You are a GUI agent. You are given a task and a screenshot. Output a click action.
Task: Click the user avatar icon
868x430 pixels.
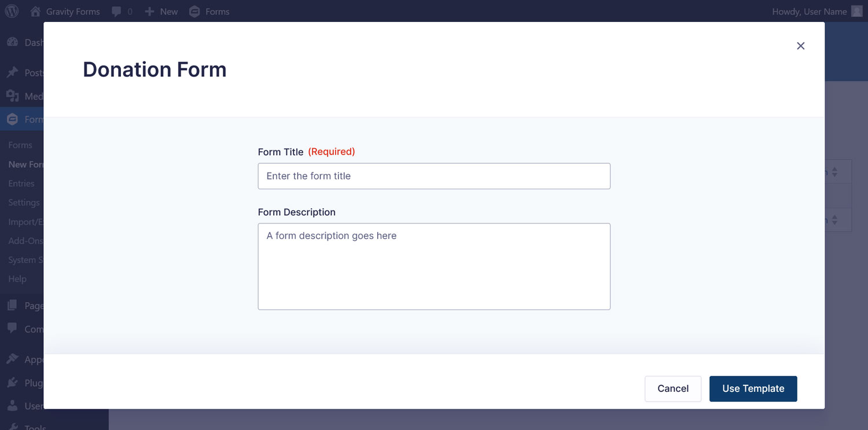pos(856,11)
